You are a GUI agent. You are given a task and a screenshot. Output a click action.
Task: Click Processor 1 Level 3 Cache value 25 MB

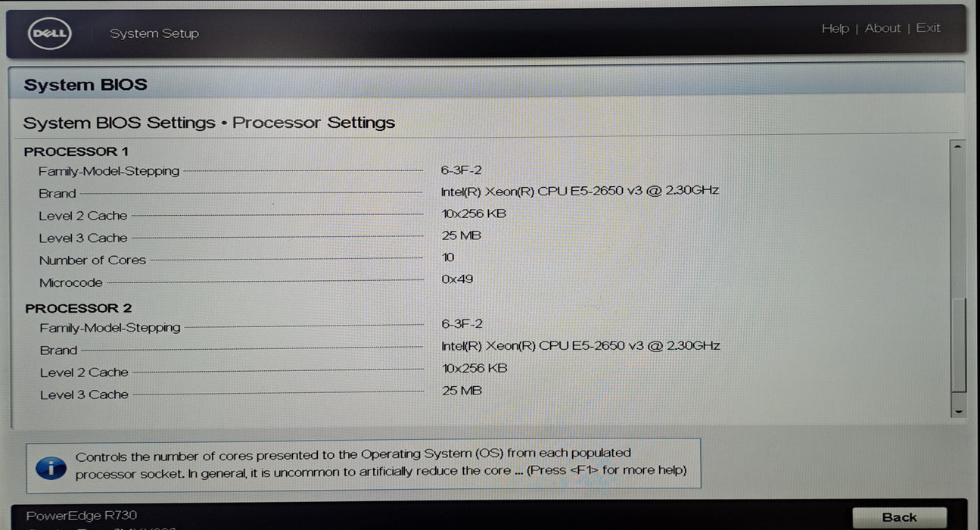[461, 235]
